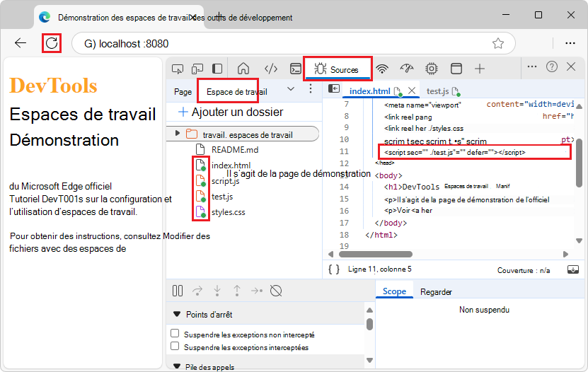Add this page to favorites star
Screen dimensions: 588x372
[498, 43]
